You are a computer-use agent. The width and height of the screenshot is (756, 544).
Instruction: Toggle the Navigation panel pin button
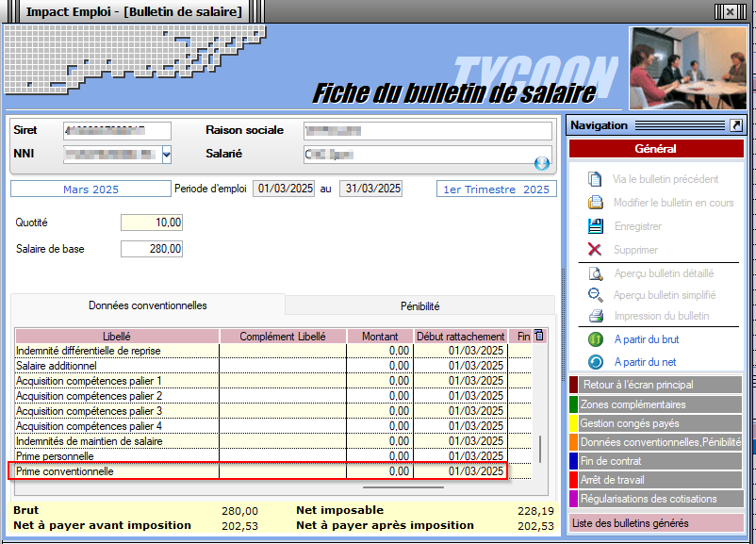click(x=736, y=125)
